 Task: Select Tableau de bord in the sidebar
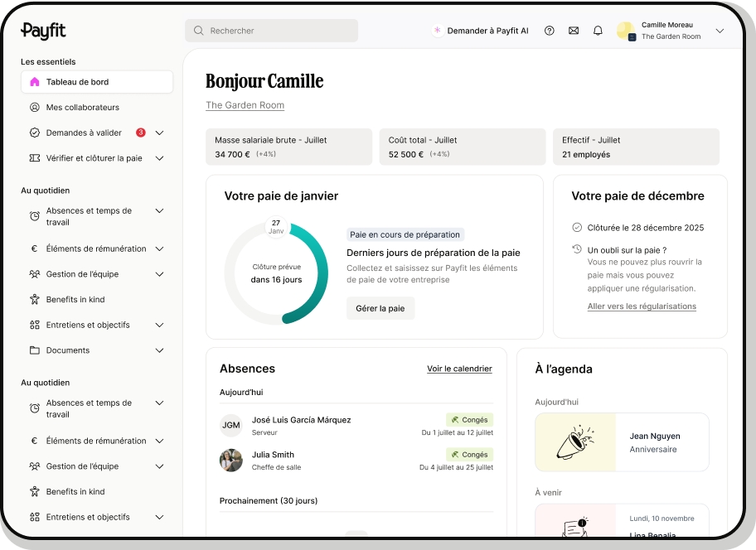pos(97,82)
